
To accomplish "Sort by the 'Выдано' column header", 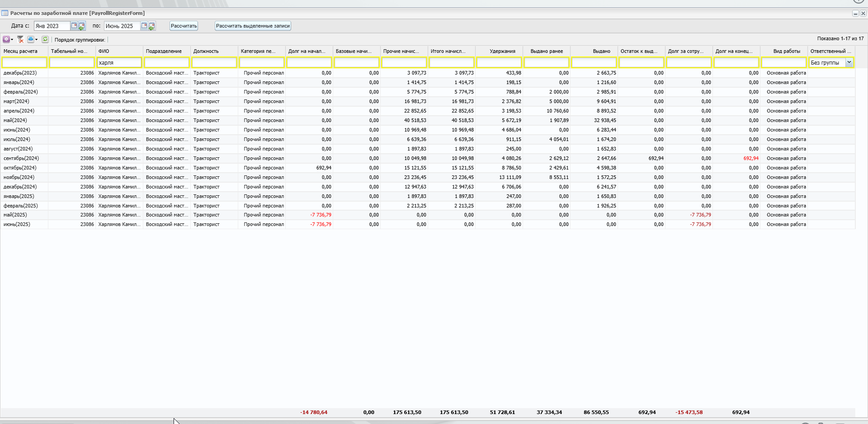I will (x=594, y=51).
